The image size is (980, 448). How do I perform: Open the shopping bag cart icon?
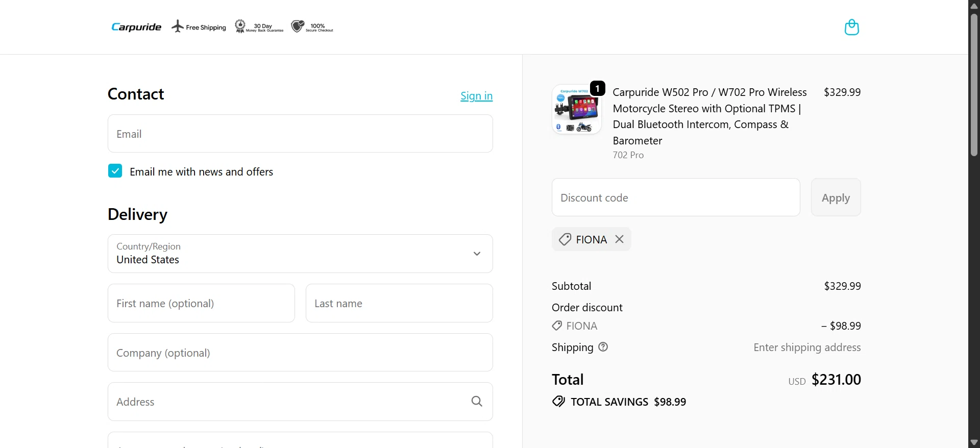click(851, 27)
